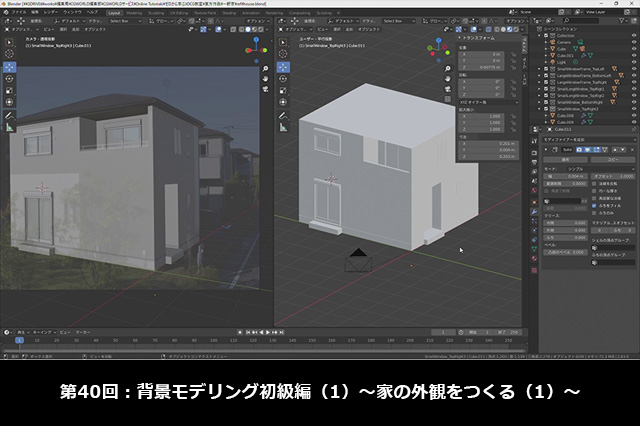Collapse the Solidify modifier panel
Screen dimensions: 640x426
[546, 150]
